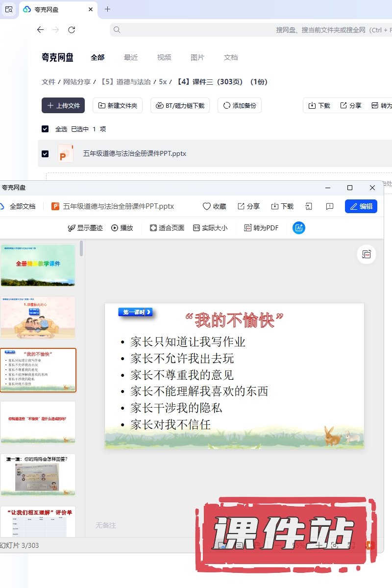Click the 显示墨迹 ink toggle
This screenshot has width=392, height=588.
[x=72, y=228]
